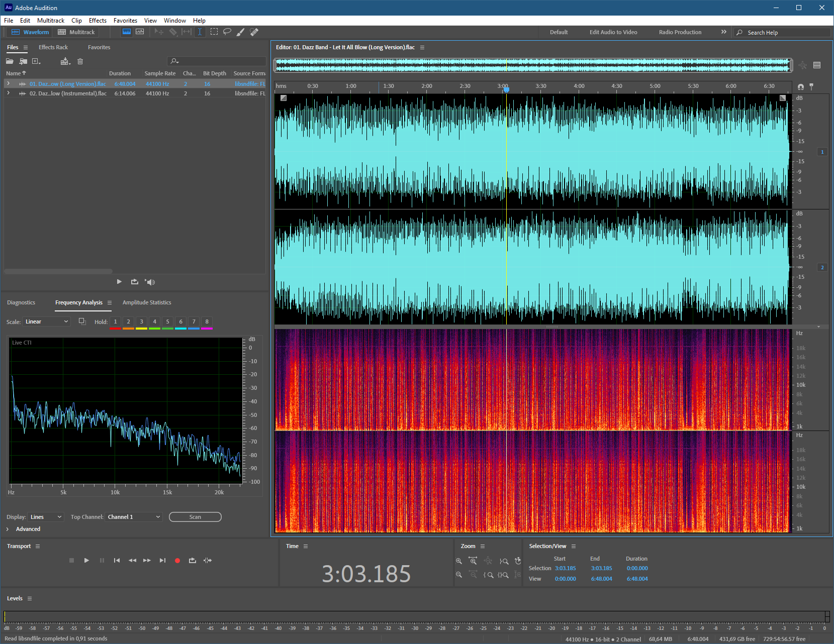This screenshot has width=834, height=644.
Task: Open the Top Channel dropdown
Action: (134, 517)
